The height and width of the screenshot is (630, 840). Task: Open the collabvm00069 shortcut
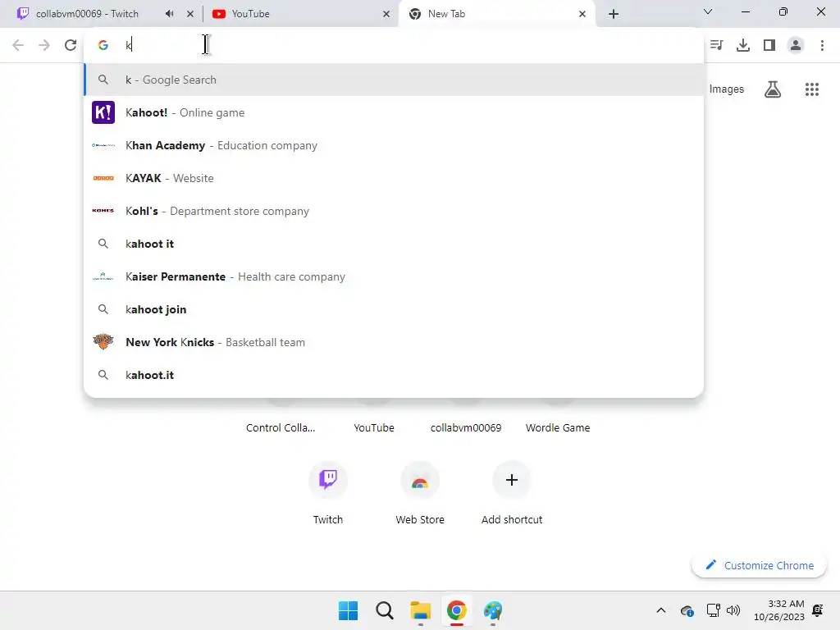pyautogui.click(x=466, y=427)
